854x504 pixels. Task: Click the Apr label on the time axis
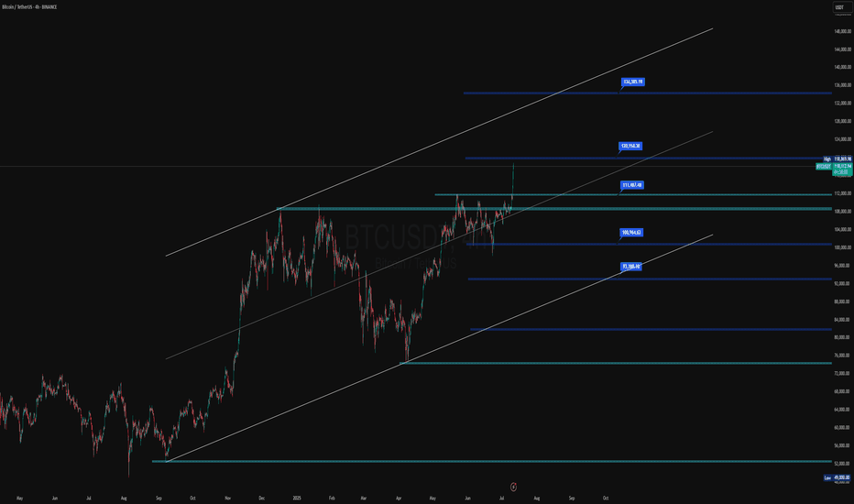pos(399,498)
